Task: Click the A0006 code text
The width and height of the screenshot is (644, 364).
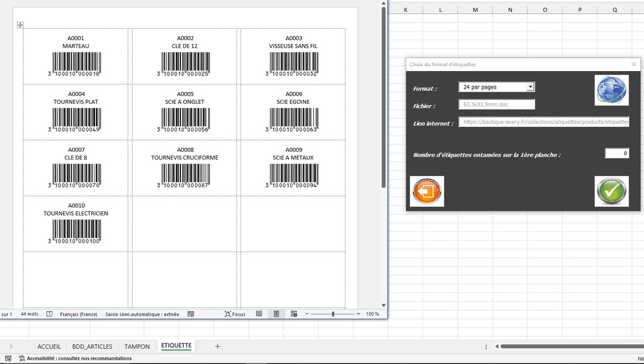Action: pos(294,94)
